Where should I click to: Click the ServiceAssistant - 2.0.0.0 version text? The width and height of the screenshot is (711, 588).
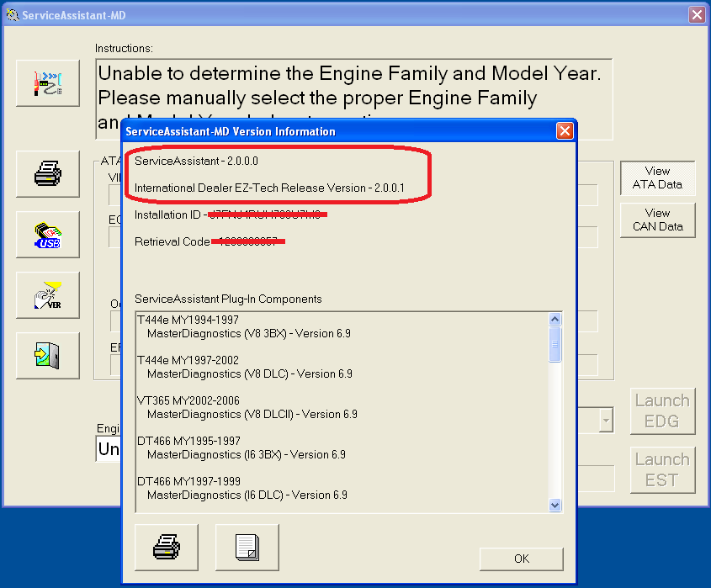tap(196, 161)
